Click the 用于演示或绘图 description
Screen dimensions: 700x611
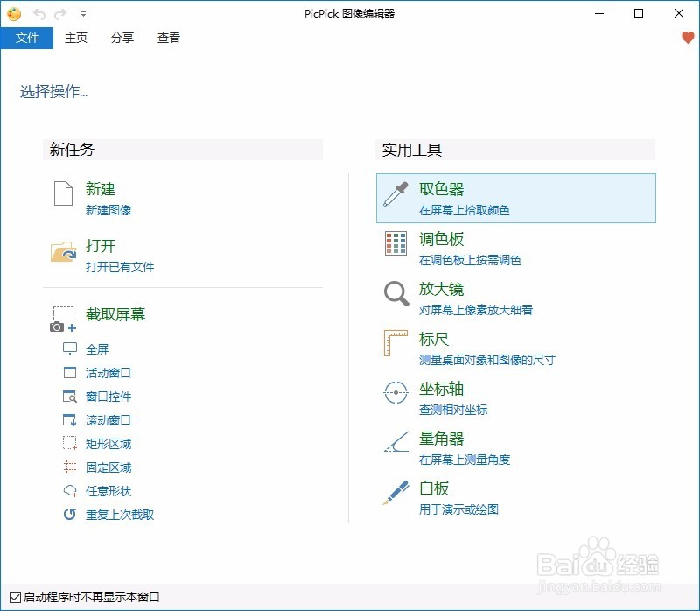(458, 509)
